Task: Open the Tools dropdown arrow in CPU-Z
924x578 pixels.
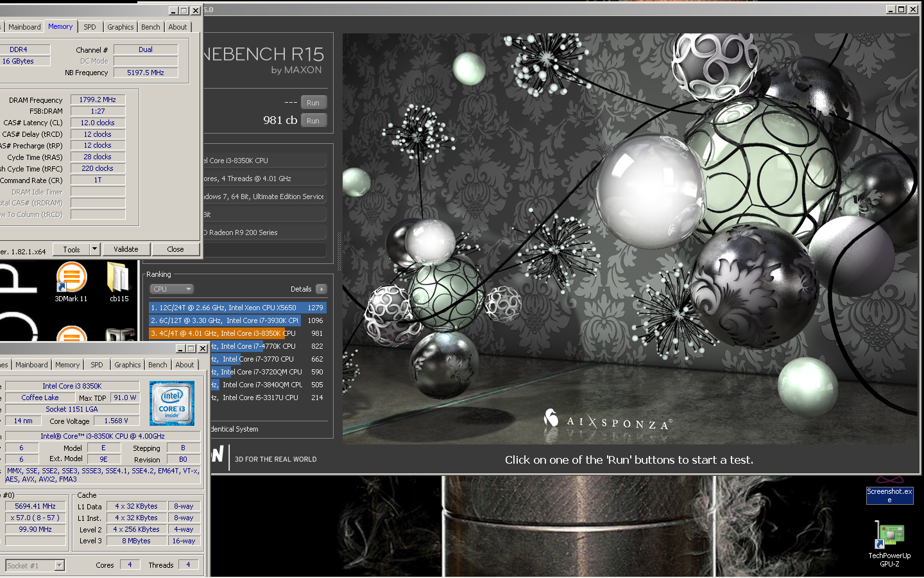Action: 94,249
